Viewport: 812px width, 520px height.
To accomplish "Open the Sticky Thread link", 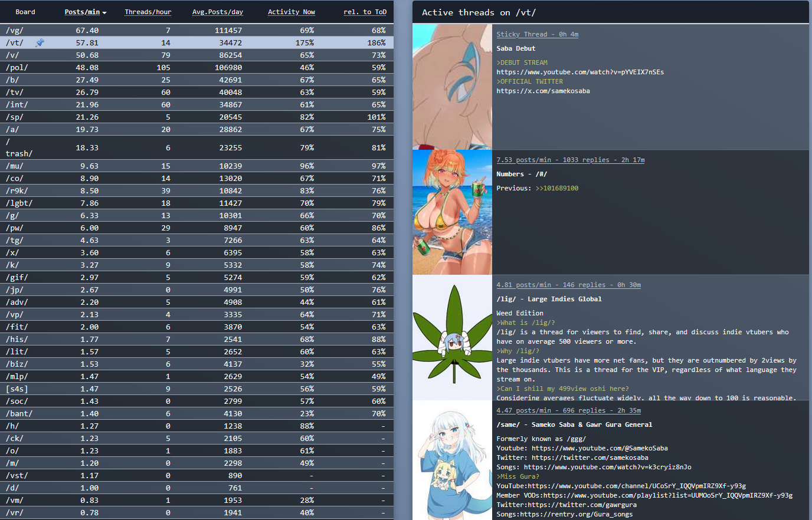I will click(537, 34).
